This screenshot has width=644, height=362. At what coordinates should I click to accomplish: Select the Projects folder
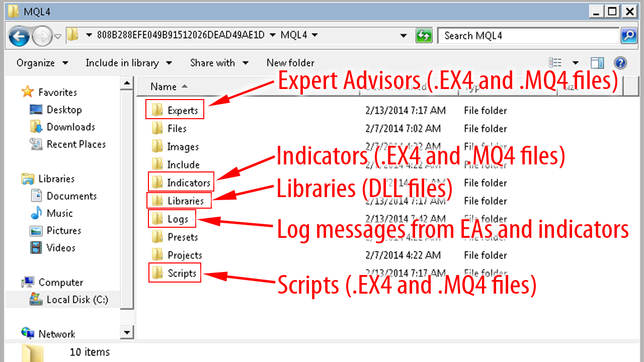[177, 255]
